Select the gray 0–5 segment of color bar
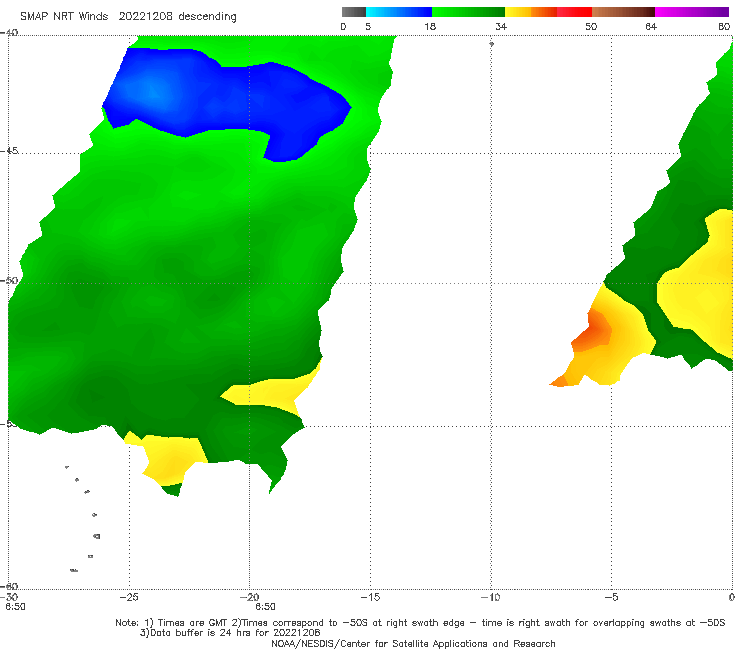The height and width of the screenshot is (650, 740). point(353,12)
